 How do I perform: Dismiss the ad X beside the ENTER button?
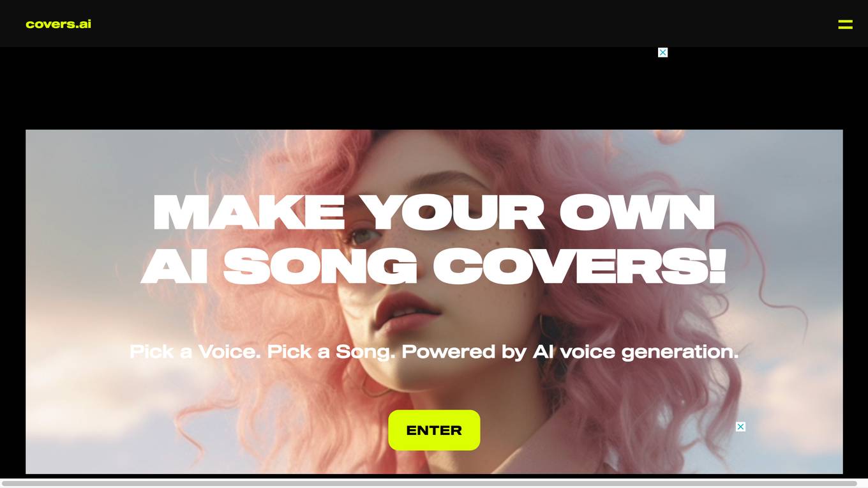coord(740,427)
